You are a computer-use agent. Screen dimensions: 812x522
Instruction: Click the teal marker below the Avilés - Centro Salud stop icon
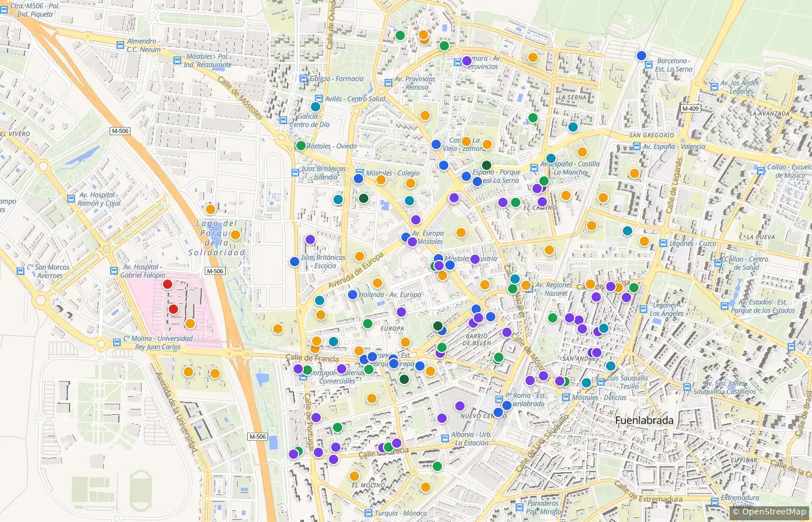[316, 107]
